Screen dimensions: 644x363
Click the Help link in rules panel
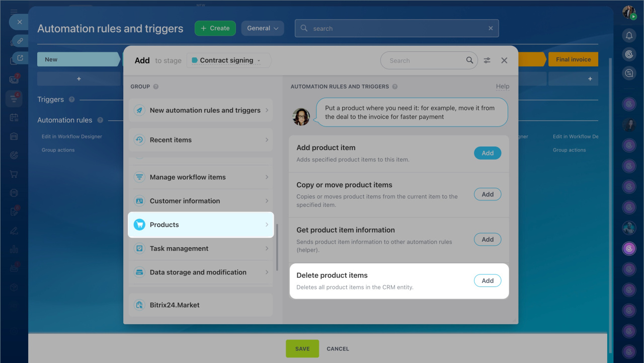pyautogui.click(x=502, y=87)
